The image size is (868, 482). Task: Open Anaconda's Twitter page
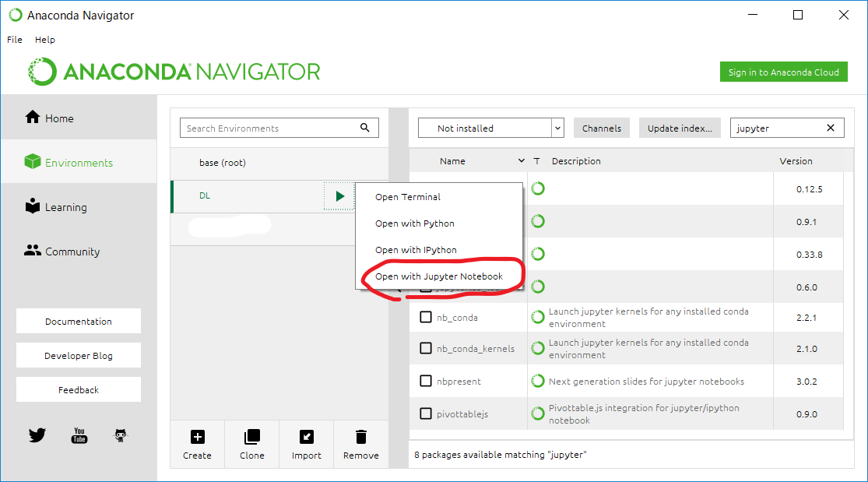(37, 435)
